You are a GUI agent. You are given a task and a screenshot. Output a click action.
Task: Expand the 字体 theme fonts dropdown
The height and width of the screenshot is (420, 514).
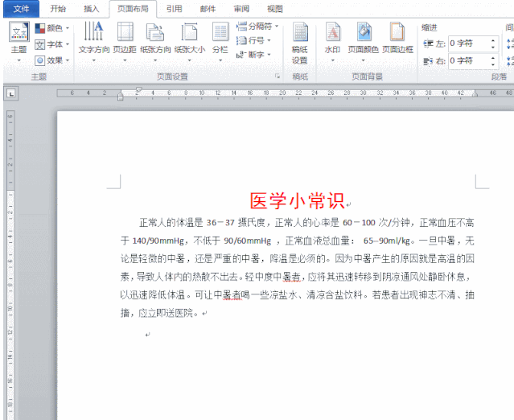pyautogui.click(x=53, y=44)
